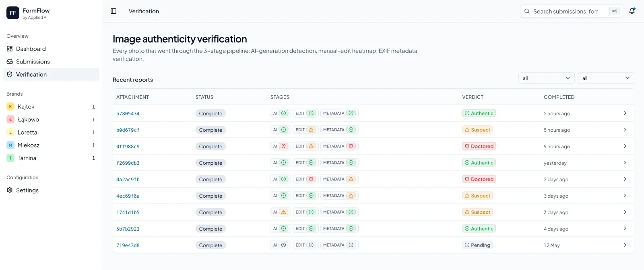Expand row 0ff988c9 with chevron

pos(625,146)
